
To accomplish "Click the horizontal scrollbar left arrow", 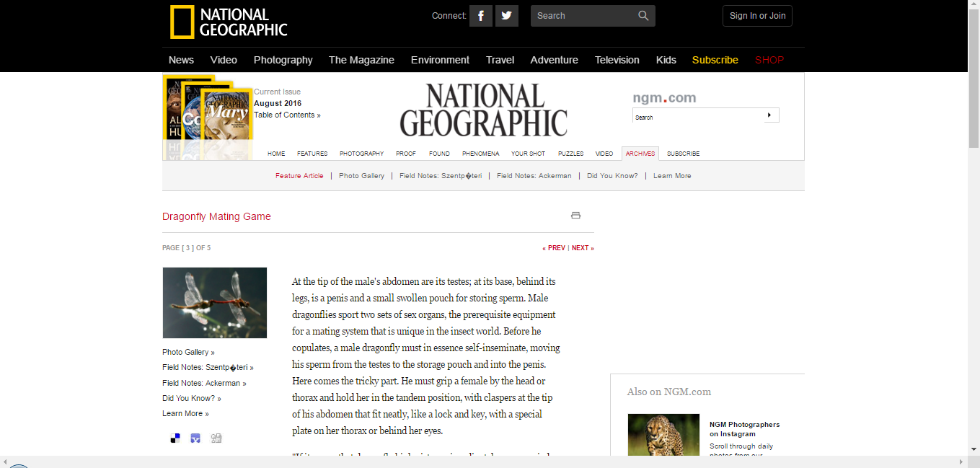I will (6, 462).
